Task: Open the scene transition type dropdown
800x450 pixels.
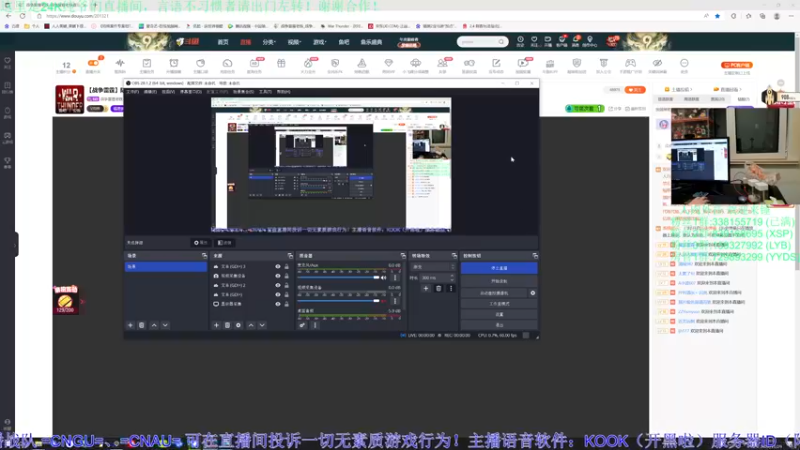Action: tap(433, 267)
